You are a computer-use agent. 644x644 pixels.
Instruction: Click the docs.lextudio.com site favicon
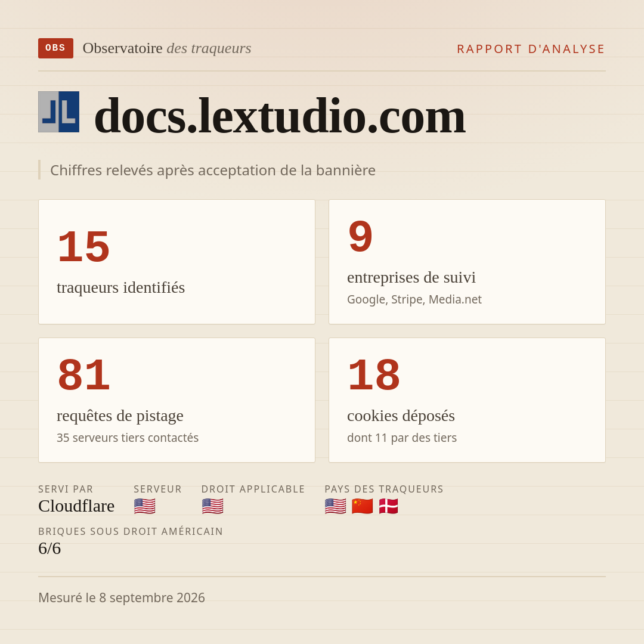tap(58, 112)
